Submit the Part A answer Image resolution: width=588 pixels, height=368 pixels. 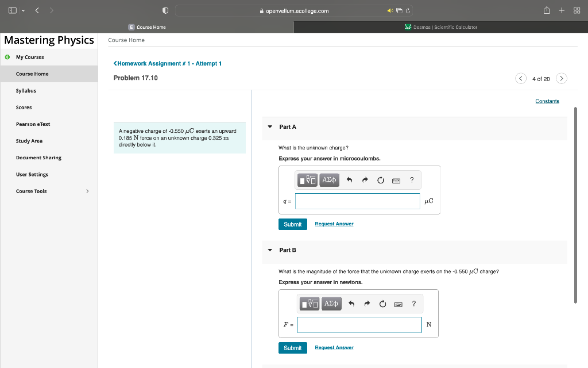click(x=293, y=224)
